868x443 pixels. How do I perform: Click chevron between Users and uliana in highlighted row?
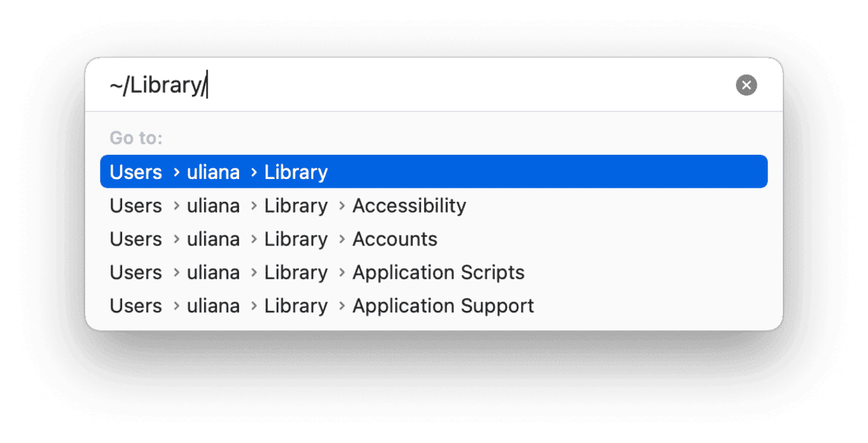(x=176, y=173)
